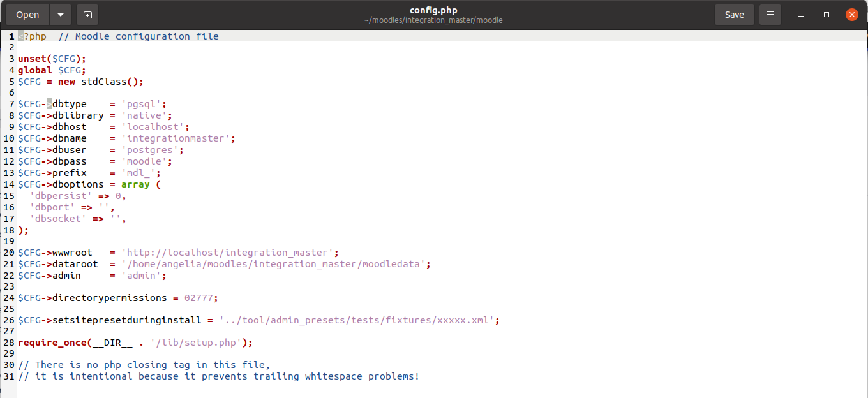868x398 pixels.
Task: Click the file path ~/moodles/integration_master/moodle
Action: [433, 20]
